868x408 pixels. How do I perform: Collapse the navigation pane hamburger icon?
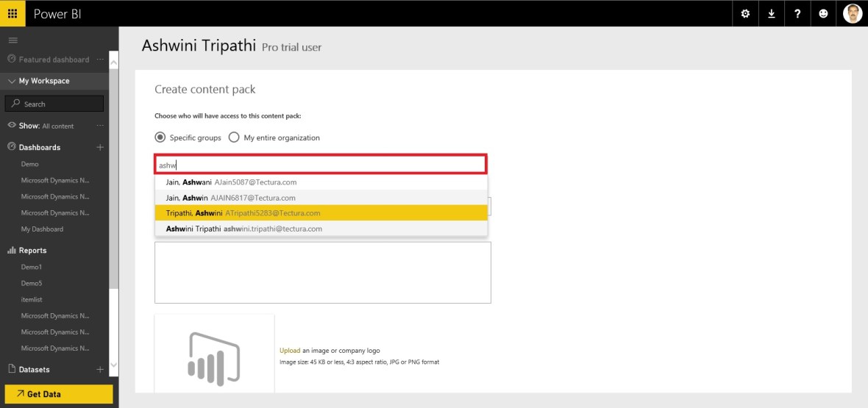13,40
